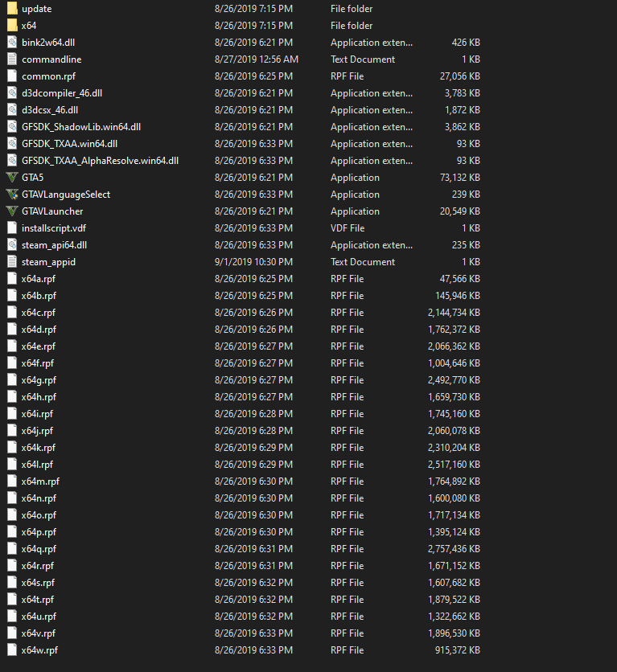The image size is (617, 672).
Task: Click the bink2w64.dll file icon
Action: click(12, 43)
